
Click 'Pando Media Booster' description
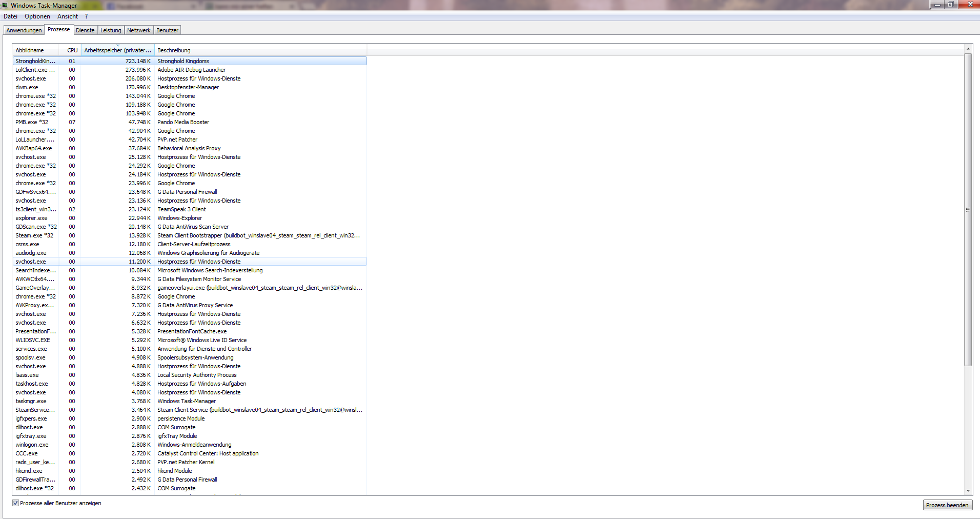pyautogui.click(x=183, y=122)
